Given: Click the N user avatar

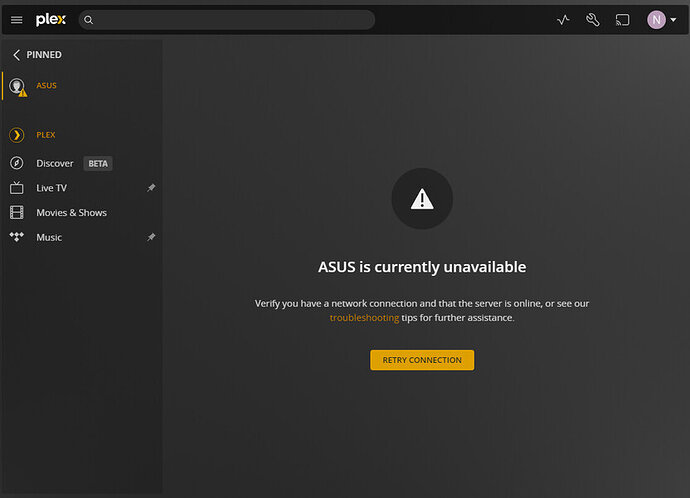Looking at the screenshot, I should click(x=656, y=20).
